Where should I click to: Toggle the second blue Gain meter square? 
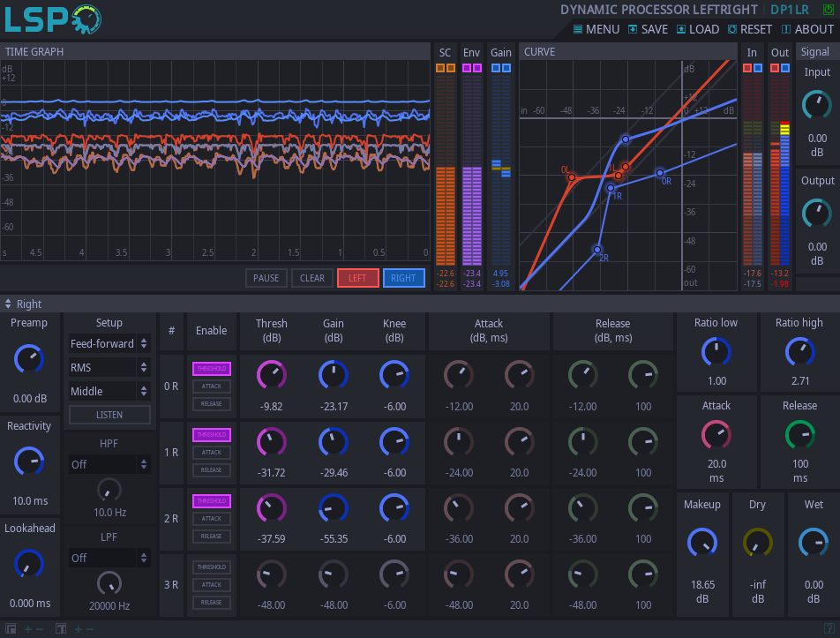[x=506, y=68]
